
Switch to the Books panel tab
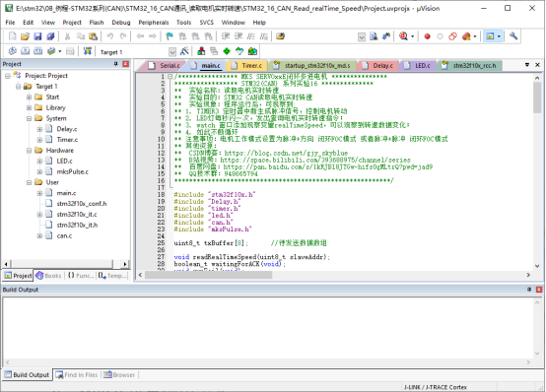tap(48, 276)
